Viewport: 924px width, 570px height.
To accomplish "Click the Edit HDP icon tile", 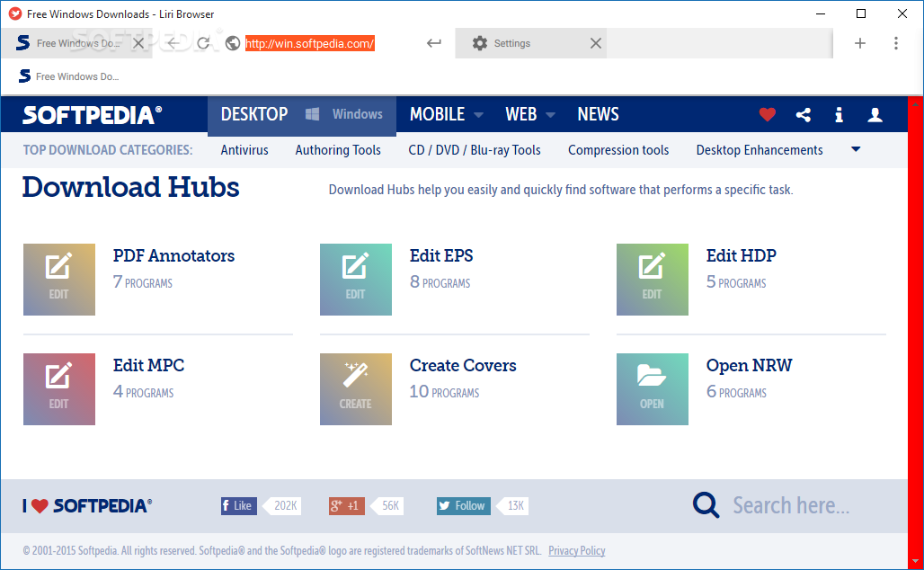I will coord(653,280).
